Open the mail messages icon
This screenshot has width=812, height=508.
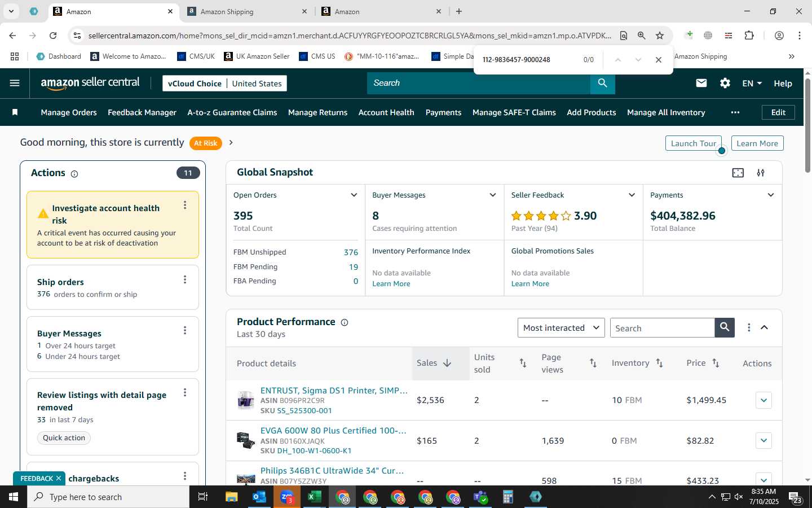pyautogui.click(x=701, y=84)
